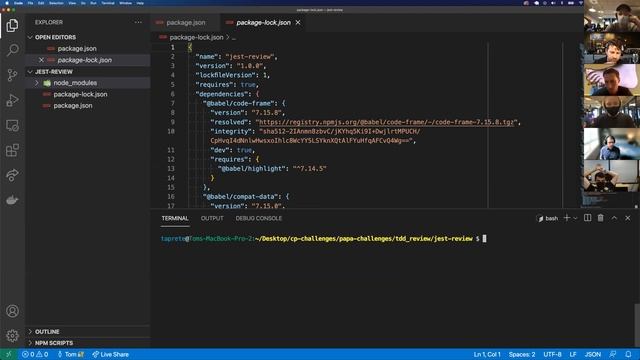640x360 pixels.
Task: Close package-lock.json in Open Editors list
Action: (41, 60)
